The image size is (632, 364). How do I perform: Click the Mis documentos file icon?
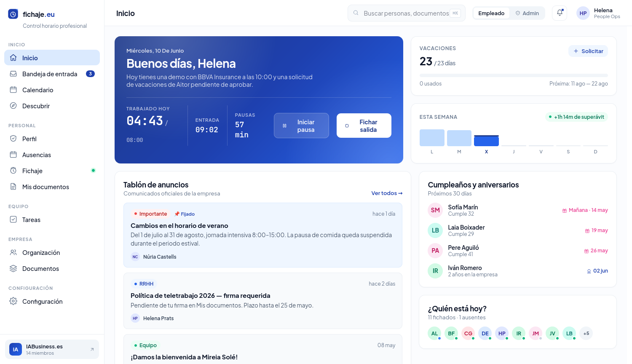pyautogui.click(x=13, y=187)
